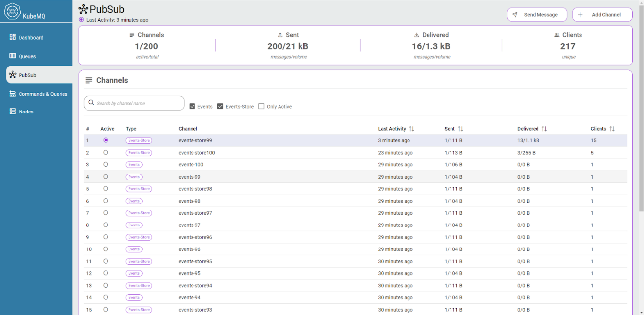Sort by Sent arrows icon
This screenshot has height=315, width=644.
coord(460,129)
